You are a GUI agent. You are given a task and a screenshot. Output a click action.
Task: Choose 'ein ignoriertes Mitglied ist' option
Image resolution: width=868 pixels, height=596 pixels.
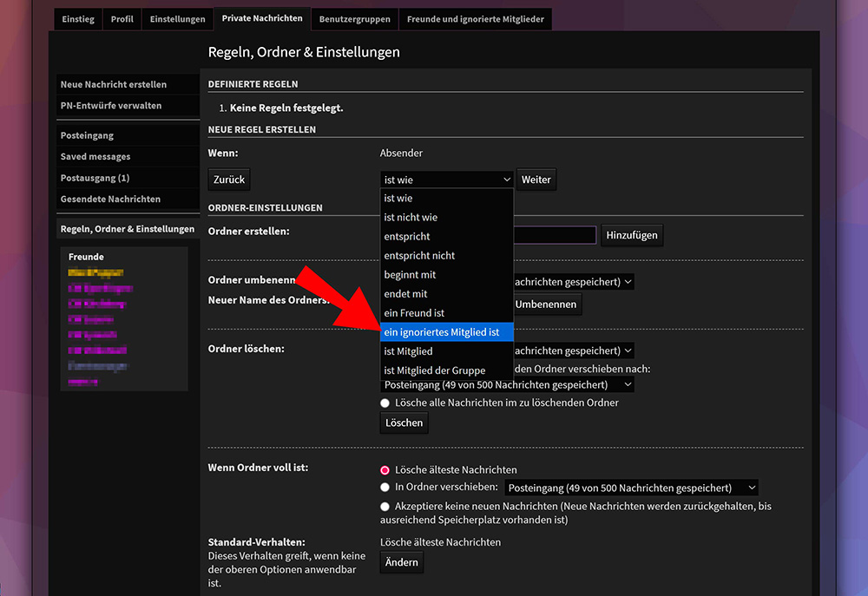pos(442,332)
